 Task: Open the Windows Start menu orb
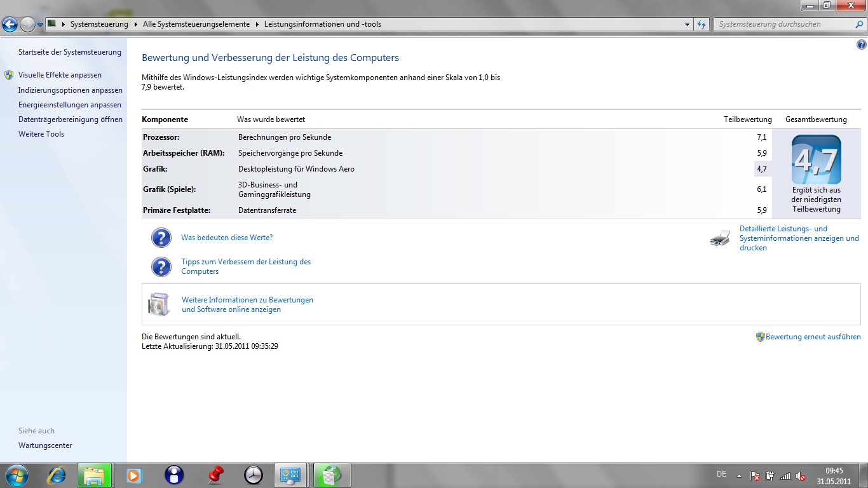pos(16,475)
